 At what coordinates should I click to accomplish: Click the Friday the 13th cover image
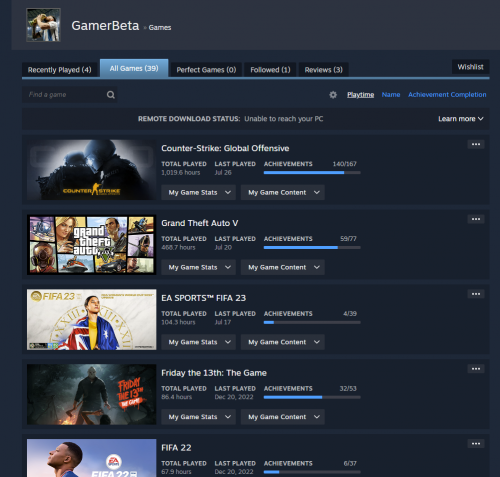[91, 394]
